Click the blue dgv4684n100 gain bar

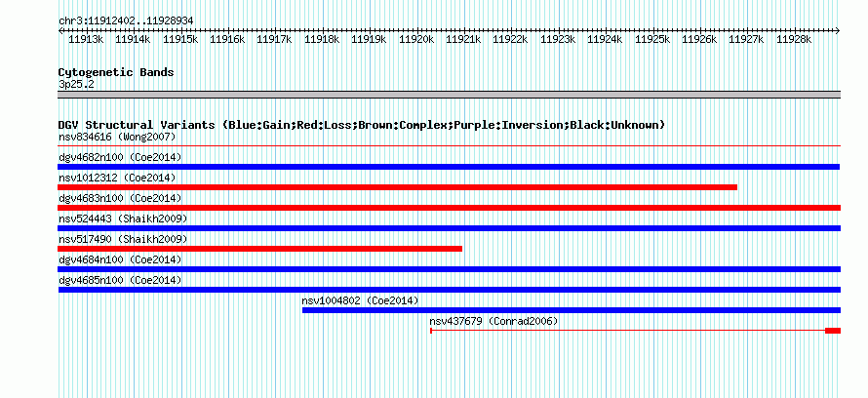(449, 269)
